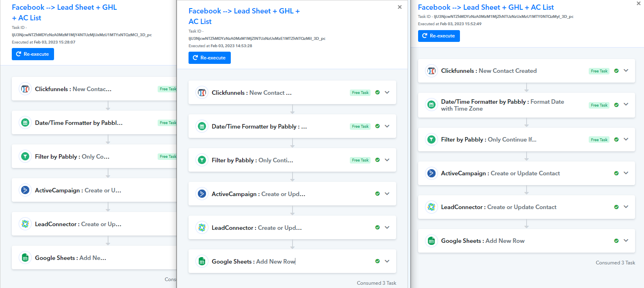Click Filter by Pabbly icon in left panel
This screenshot has height=288, width=644.
click(x=25, y=156)
